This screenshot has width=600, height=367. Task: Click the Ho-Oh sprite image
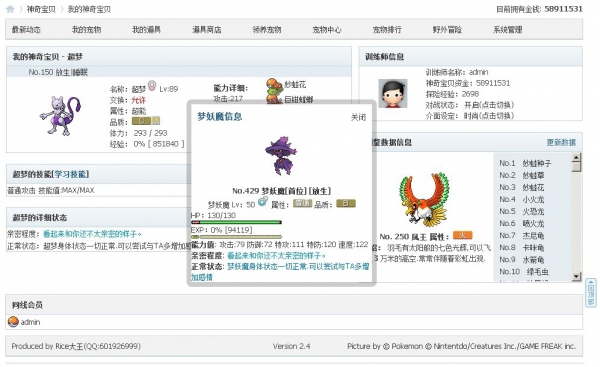[424, 199]
